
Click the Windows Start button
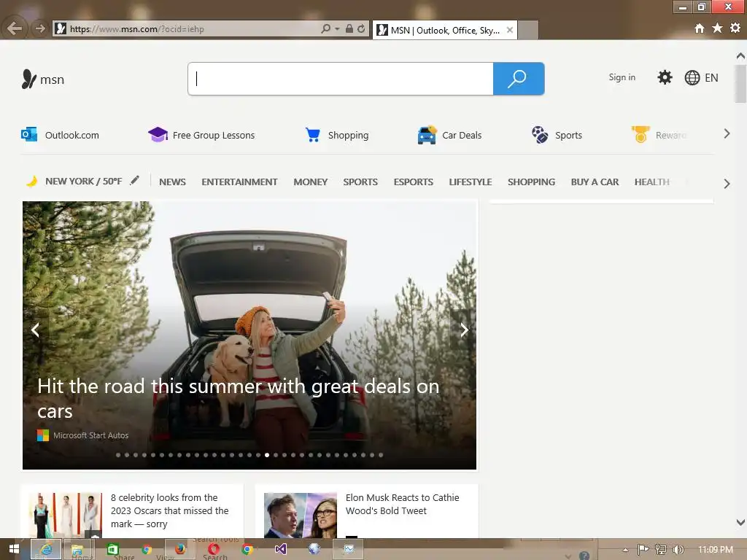pyautogui.click(x=15, y=549)
